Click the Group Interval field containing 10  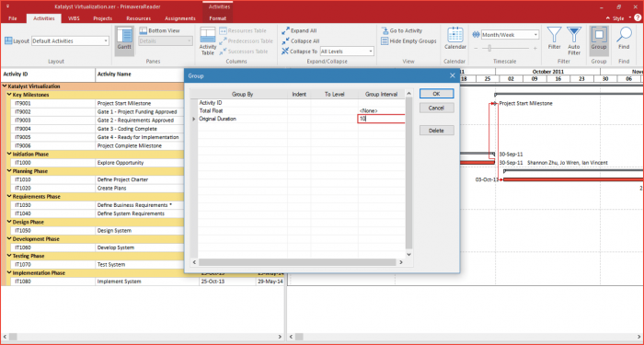coord(381,119)
